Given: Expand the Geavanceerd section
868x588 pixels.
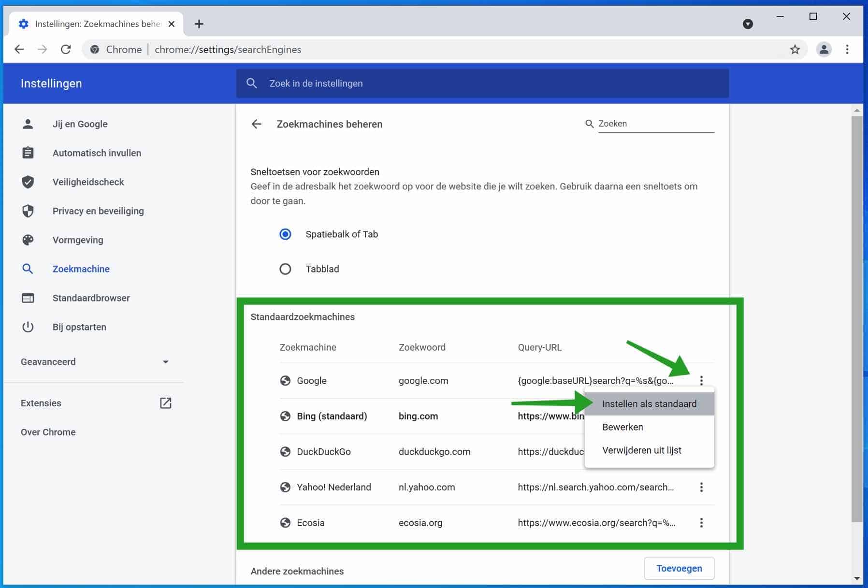Looking at the screenshot, I should click(x=95, y=362).
